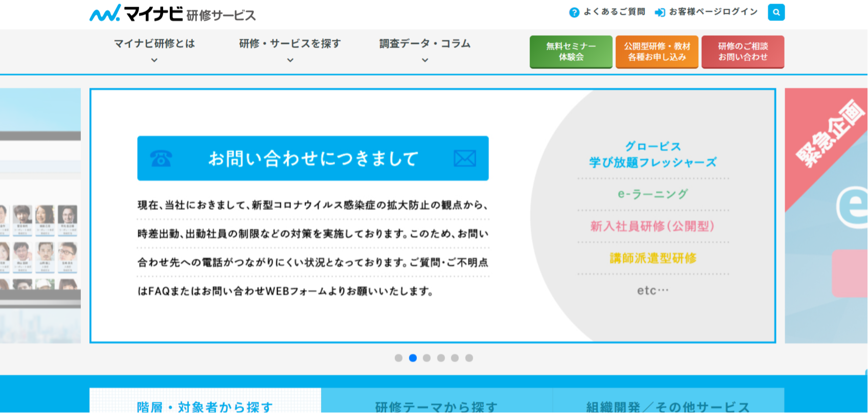868x413 pixels.
Task: Click the Mynavi wave logo
Action: (x=105, y=13)
